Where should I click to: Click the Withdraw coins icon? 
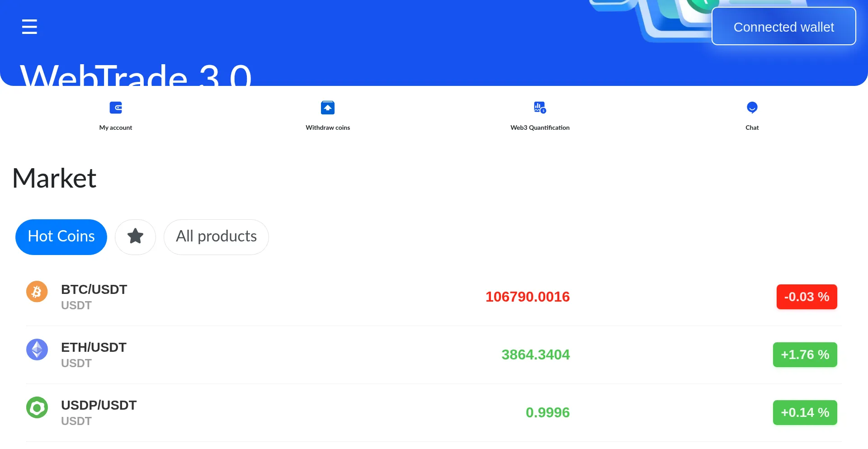pos(328,108)
